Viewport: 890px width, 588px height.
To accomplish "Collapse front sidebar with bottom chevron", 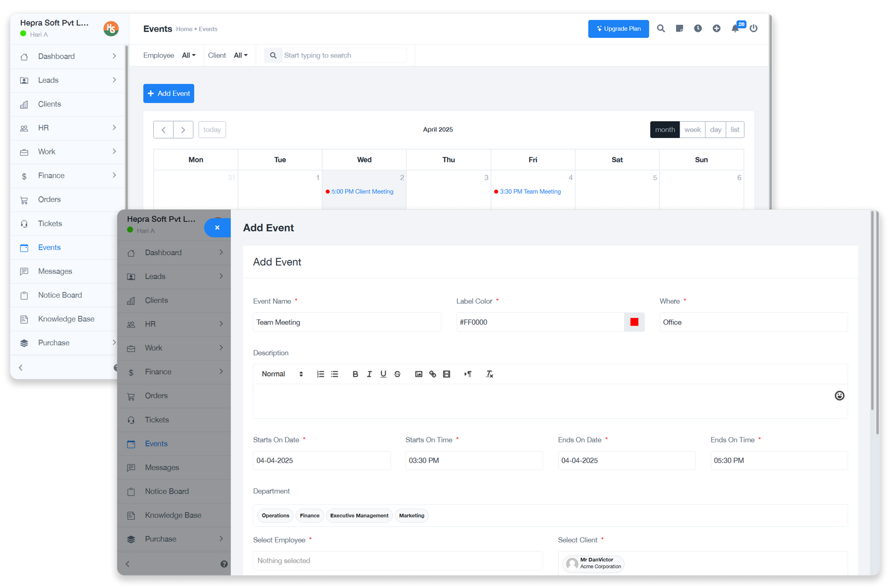I will pyautogui.click(x=127, y=564).
